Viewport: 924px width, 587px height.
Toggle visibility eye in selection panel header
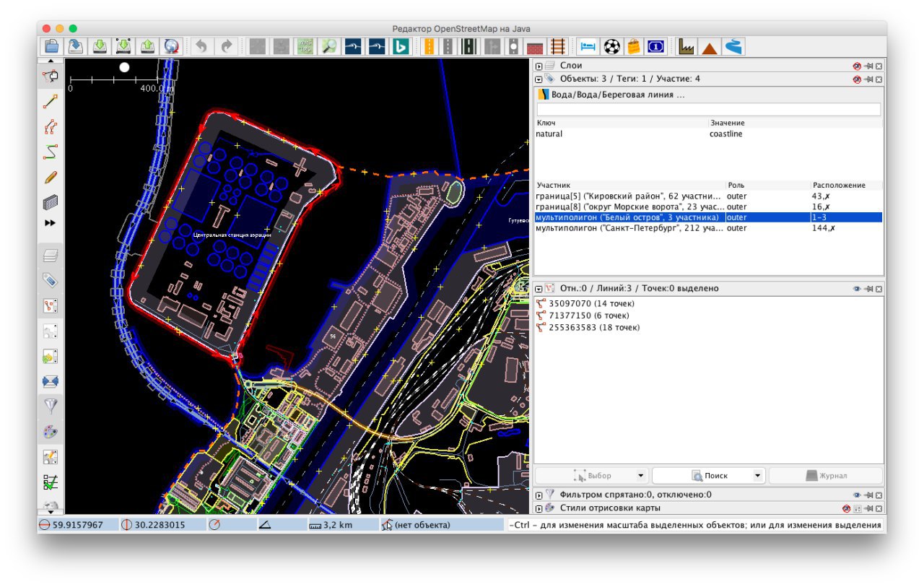point(857,288)
